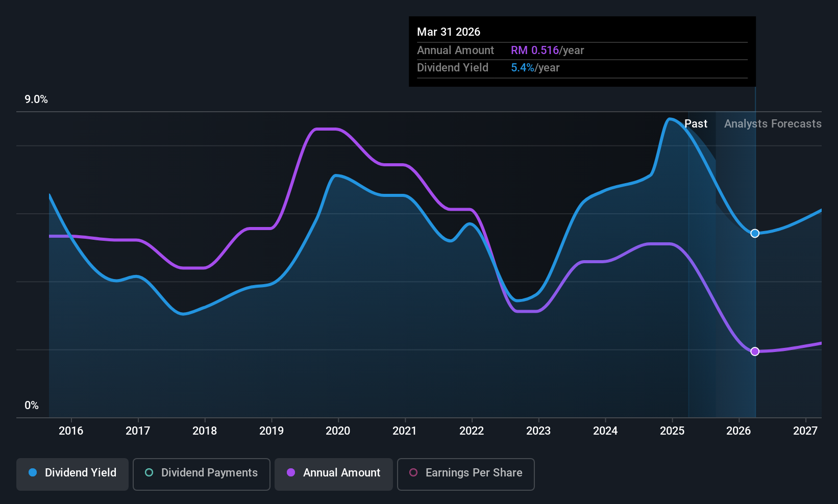Click the Past region label
The width and height of the screenshot is (838, 504).
696,124
